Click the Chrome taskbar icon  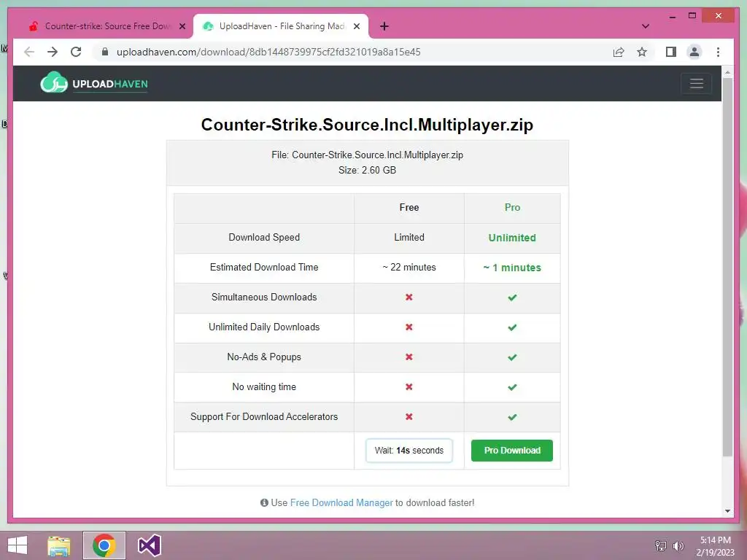coord(104,545)
